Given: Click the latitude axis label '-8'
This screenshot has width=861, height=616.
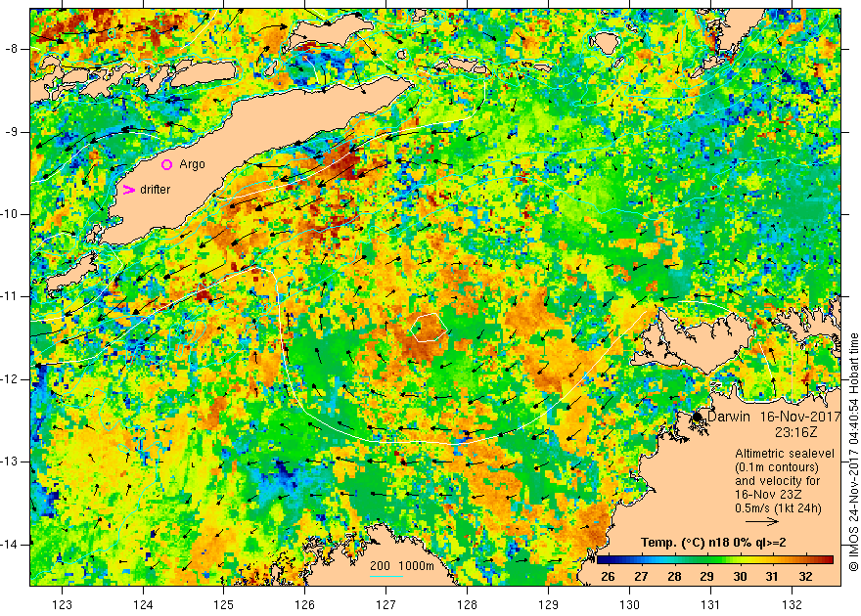Looking at the screenshot, I should (11, 49).
